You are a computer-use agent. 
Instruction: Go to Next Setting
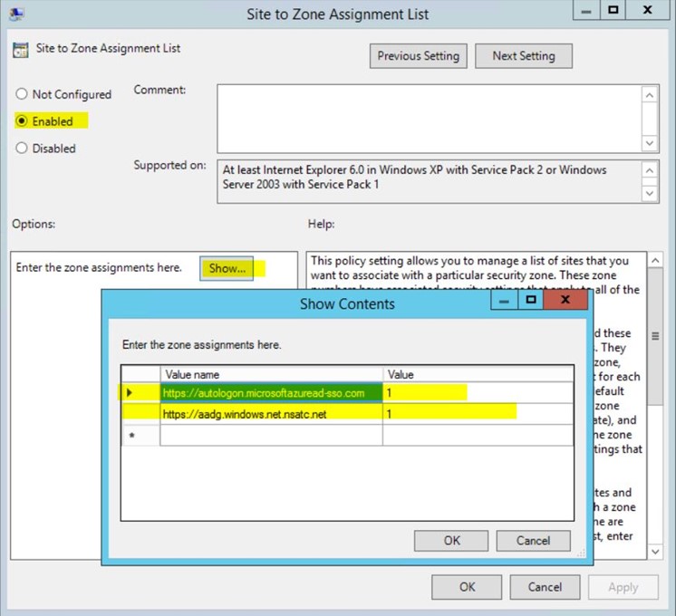pyautogui.click(x=524, y=56)
